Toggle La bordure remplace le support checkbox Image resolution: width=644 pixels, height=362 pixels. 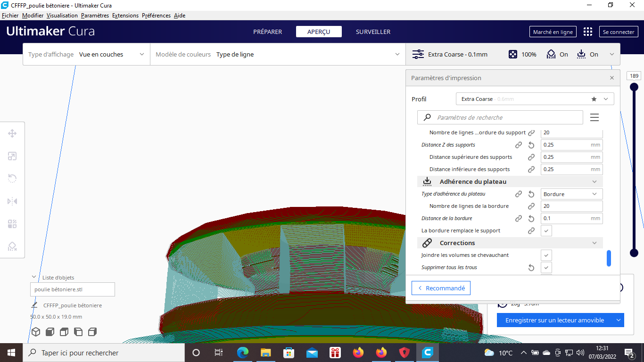click(546, 230)
